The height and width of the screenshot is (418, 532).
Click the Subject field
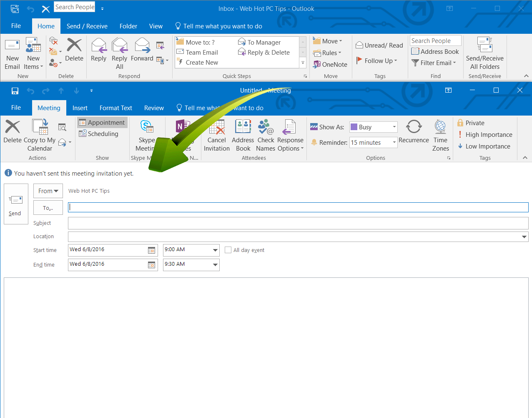[298, 223]
